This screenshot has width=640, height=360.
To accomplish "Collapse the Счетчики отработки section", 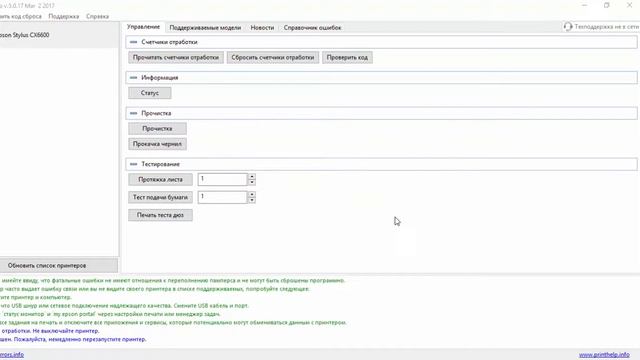I will tap(133, 42).
